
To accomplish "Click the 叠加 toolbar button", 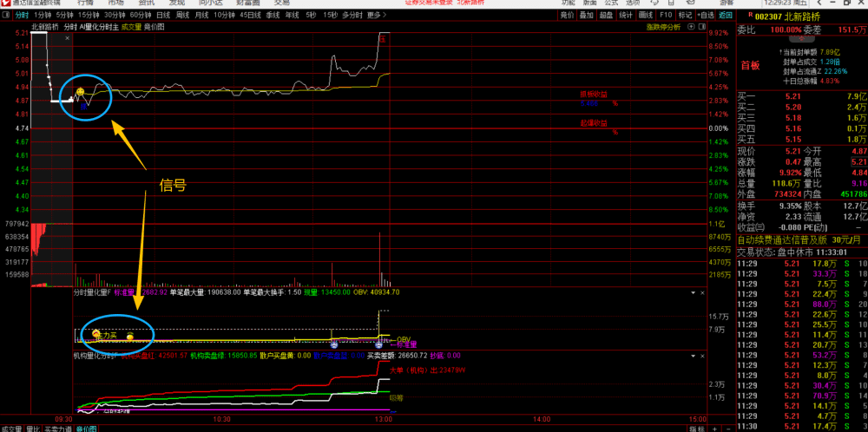I will coord(586,15).
